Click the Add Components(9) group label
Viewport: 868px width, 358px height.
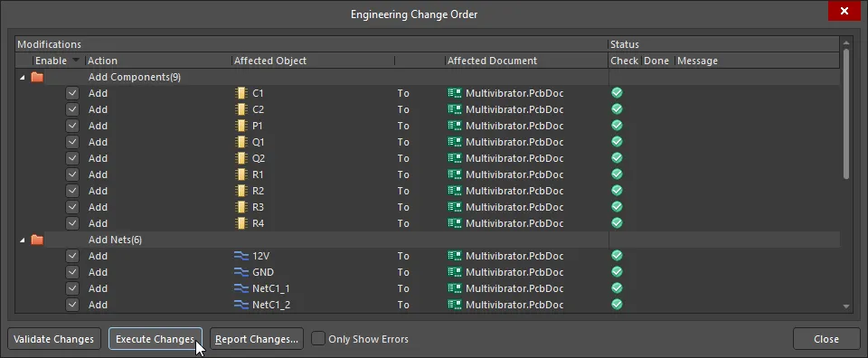pos(135,77)
